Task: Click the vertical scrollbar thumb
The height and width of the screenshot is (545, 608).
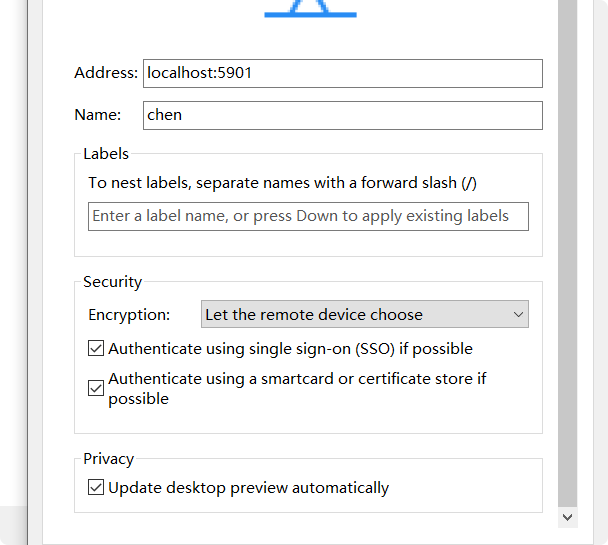Action: 568,253
